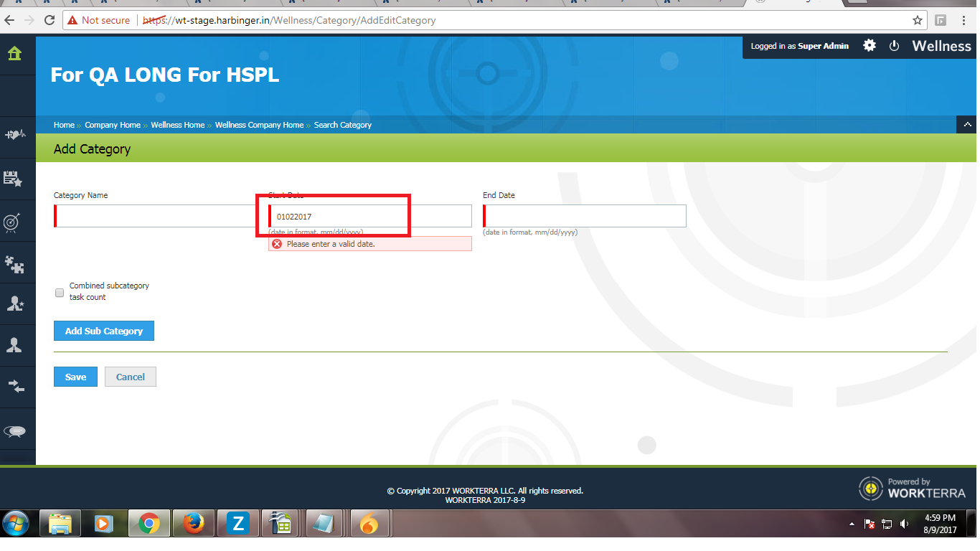The height and width of the screenshot is (551, 980).
Task: Click the target goal icon in sidebar
Action: [x=14, y=222]
